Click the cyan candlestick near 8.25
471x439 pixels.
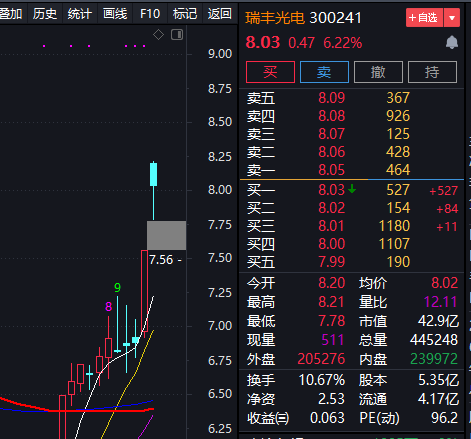click(x=153, y=174)
